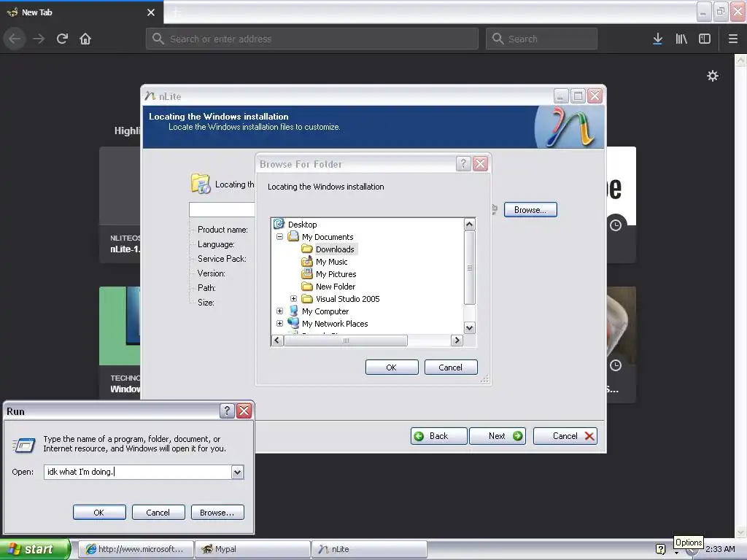
Task: Open the Run dialog history dropdown
Action: pyautogui.click(x=237, y=472)
